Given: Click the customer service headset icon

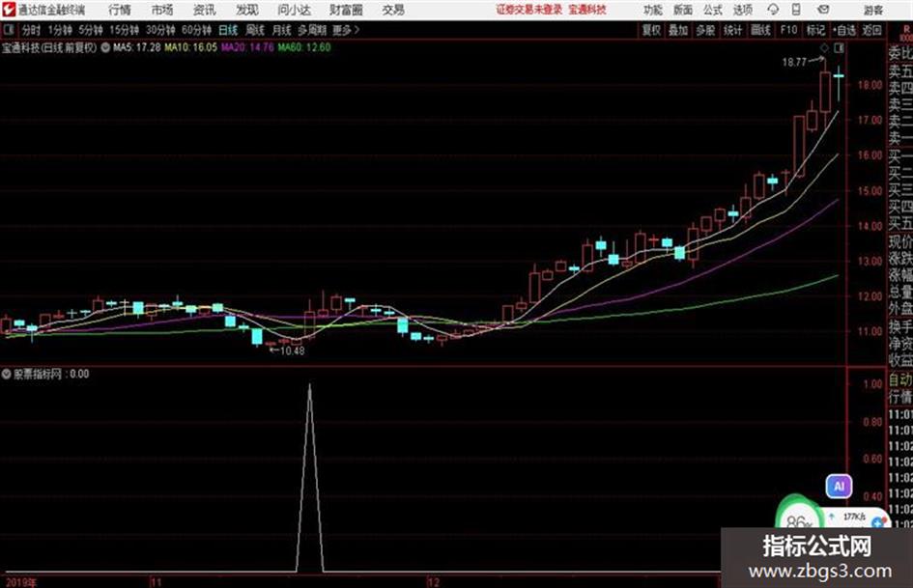Looking at the screenshot, I should point(773,10).
